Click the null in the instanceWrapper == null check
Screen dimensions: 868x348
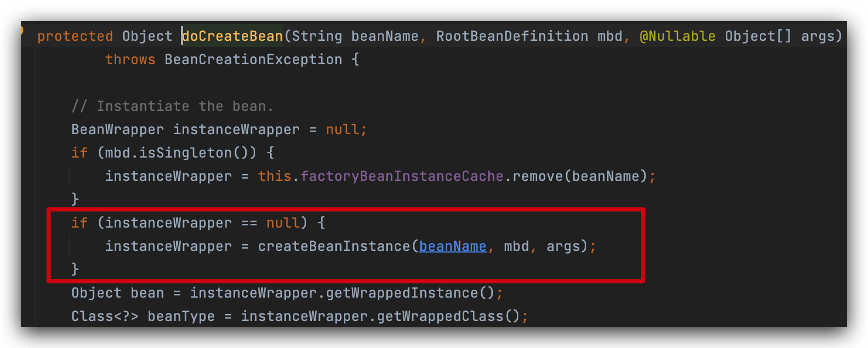(283, 223)
